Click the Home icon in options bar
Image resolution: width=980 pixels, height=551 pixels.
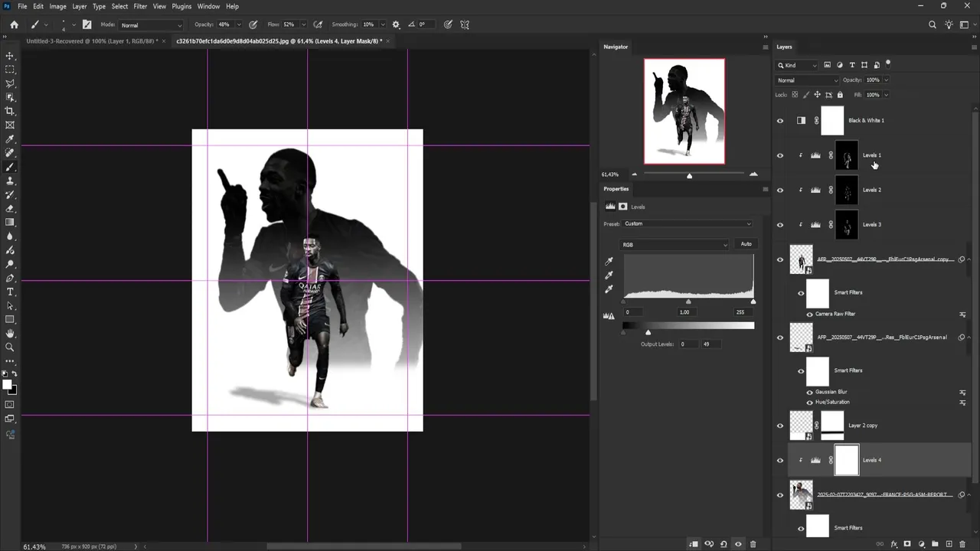[14, 24]
